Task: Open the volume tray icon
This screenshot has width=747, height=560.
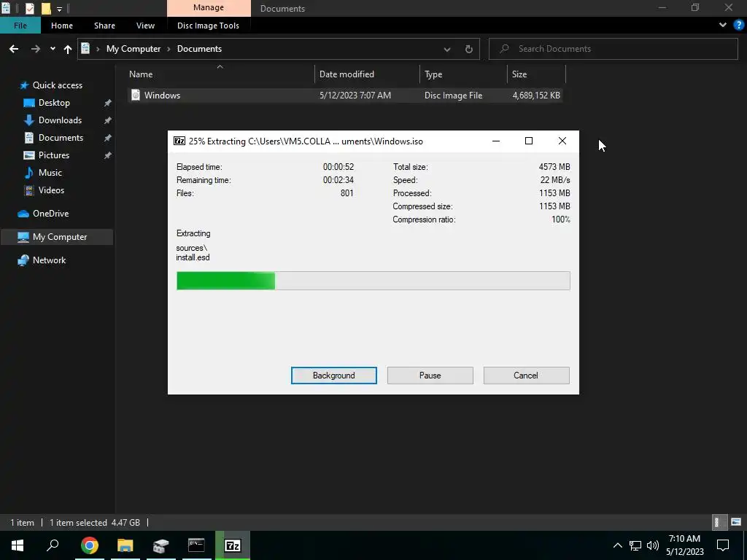Action: 653,545
